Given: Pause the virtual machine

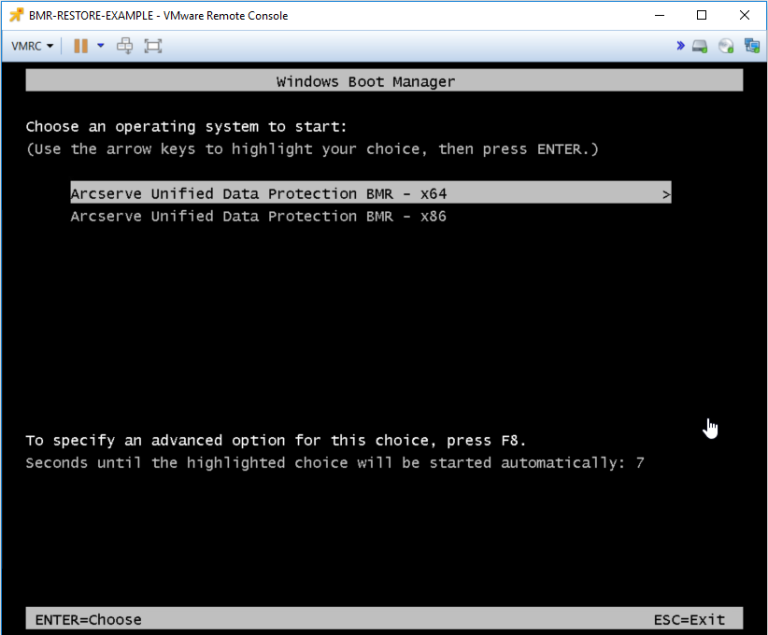Looking at the screenshot, I should (x=81, y=46).
